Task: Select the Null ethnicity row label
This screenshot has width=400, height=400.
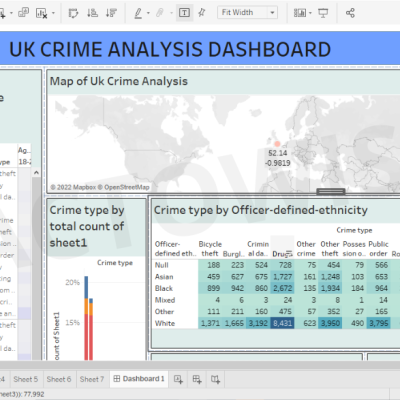Action: [162, 265]
